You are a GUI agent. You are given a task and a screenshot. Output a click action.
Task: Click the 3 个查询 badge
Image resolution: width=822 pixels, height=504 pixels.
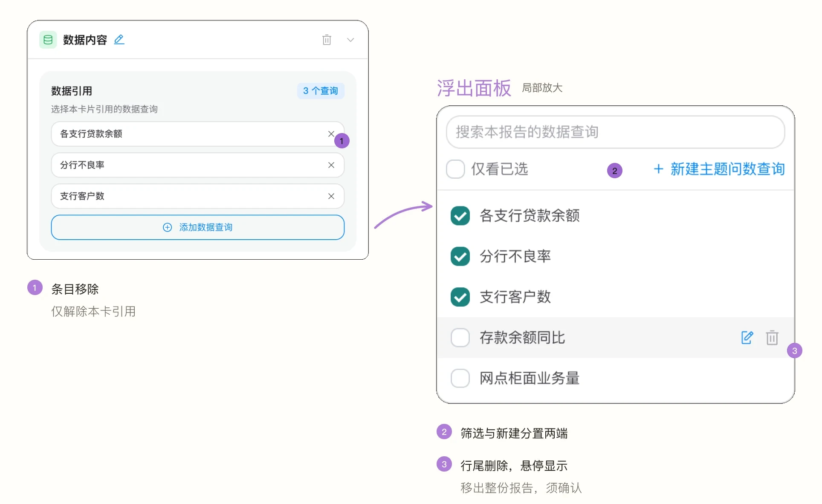[x=321, y=91]
